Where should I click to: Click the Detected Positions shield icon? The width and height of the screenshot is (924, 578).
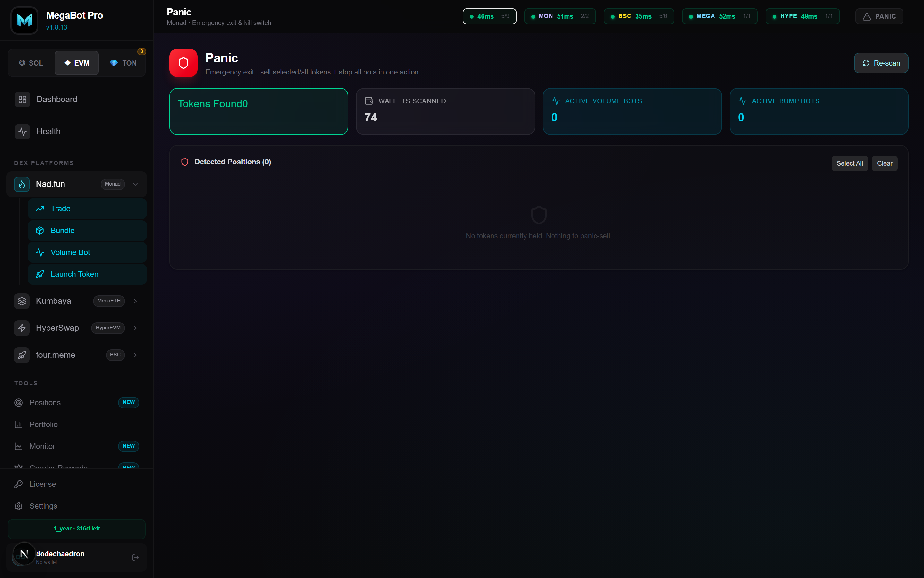point(185,162)
